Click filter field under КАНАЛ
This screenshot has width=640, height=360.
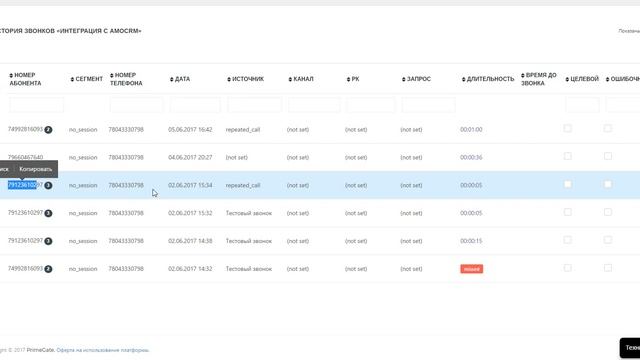tap(314, 105)
